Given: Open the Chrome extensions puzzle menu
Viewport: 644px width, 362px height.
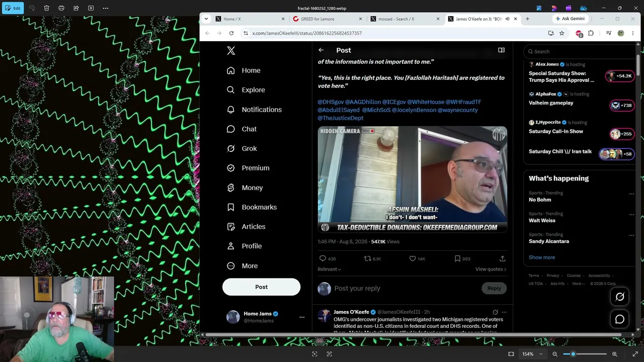Looking at the screenshot, I should [x=591, y=33].
